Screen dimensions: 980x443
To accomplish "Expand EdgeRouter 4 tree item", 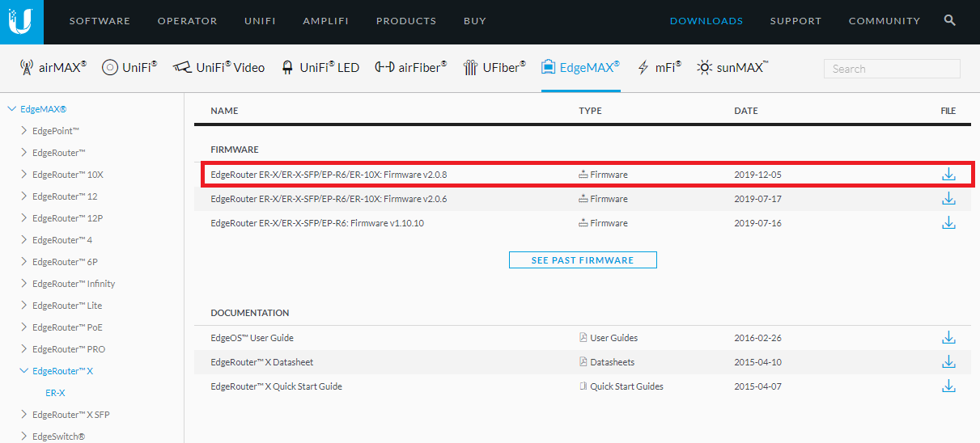I will (x=24, y=240).
